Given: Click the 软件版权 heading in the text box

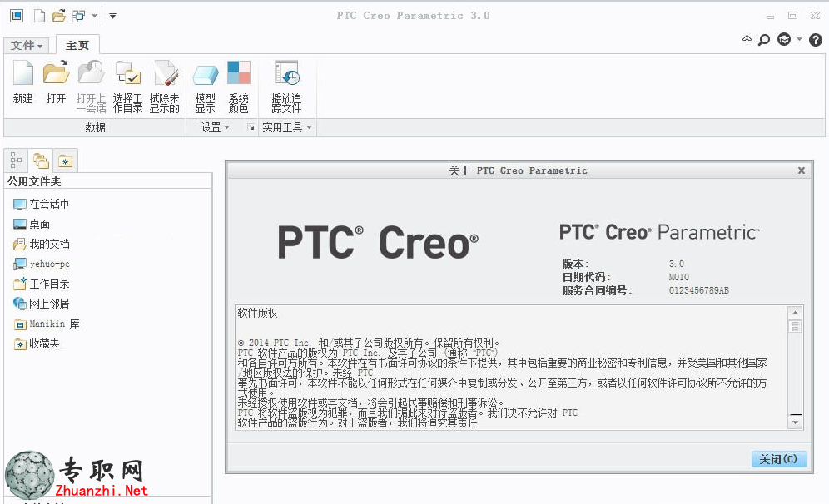Looking at the screenshot, I should [x=257, y=314].
